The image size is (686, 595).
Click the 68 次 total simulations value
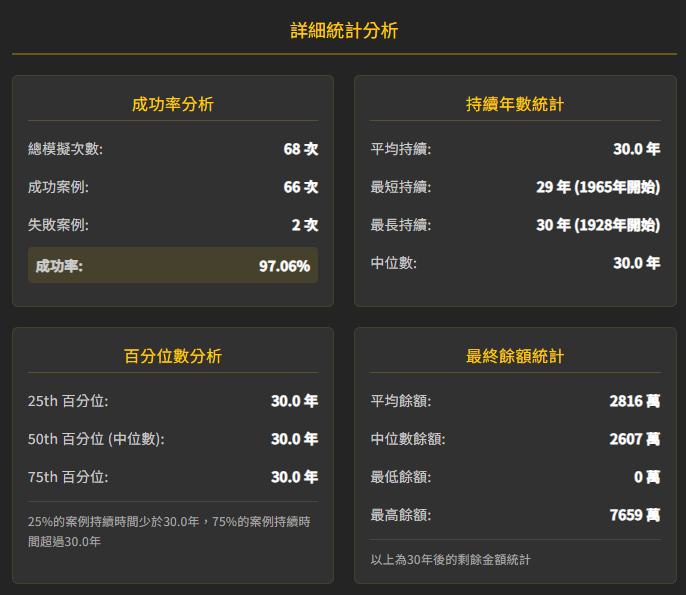[x=301, y=149]
